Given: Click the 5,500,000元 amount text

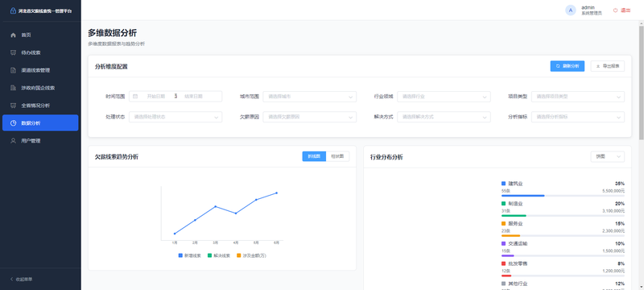Looking at the screenshot, I should pyautogui.click(x=613, y=191).
